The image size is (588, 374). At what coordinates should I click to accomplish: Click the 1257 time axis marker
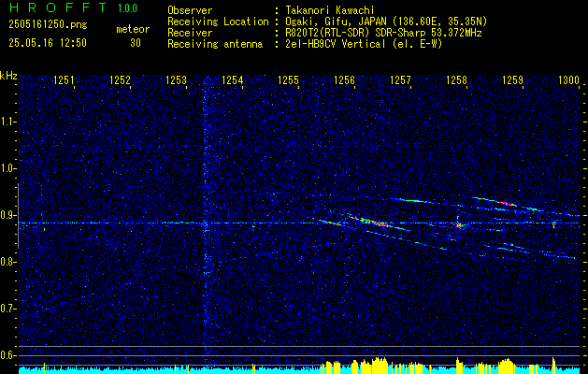400,79
